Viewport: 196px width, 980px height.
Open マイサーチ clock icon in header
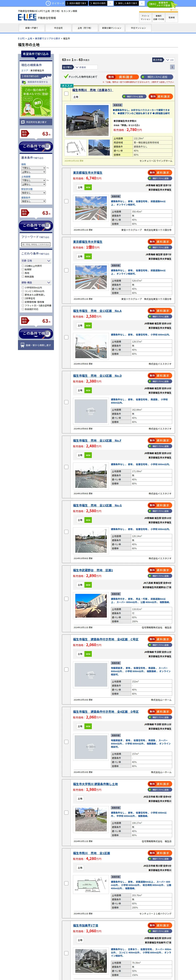tap(48, 3)
